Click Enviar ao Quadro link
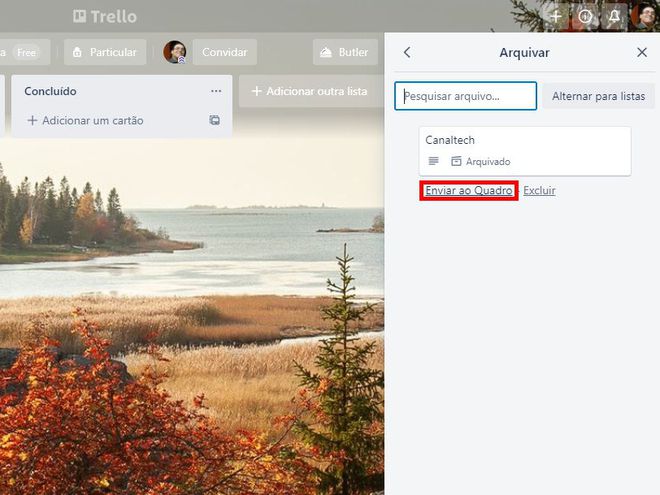 469,191
